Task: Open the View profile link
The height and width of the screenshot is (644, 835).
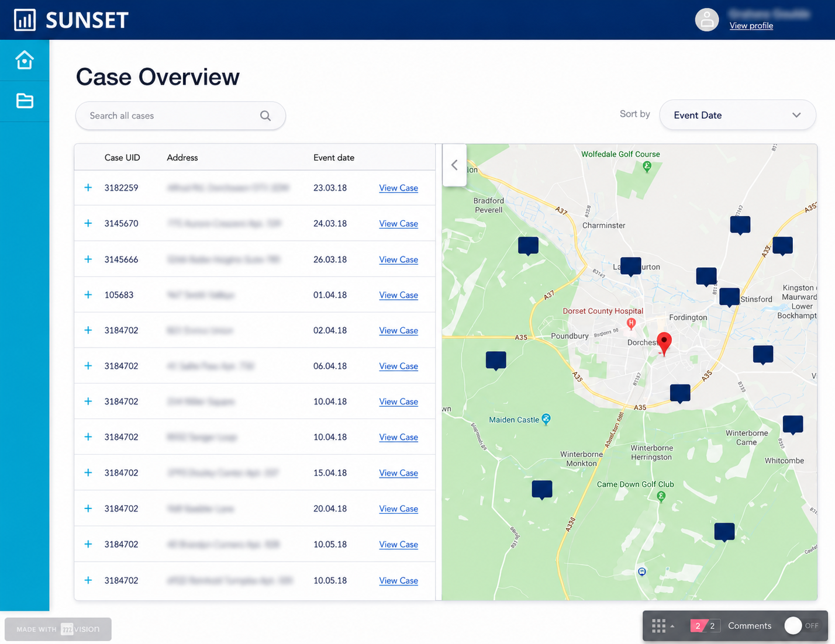Action: click(751, 26)
